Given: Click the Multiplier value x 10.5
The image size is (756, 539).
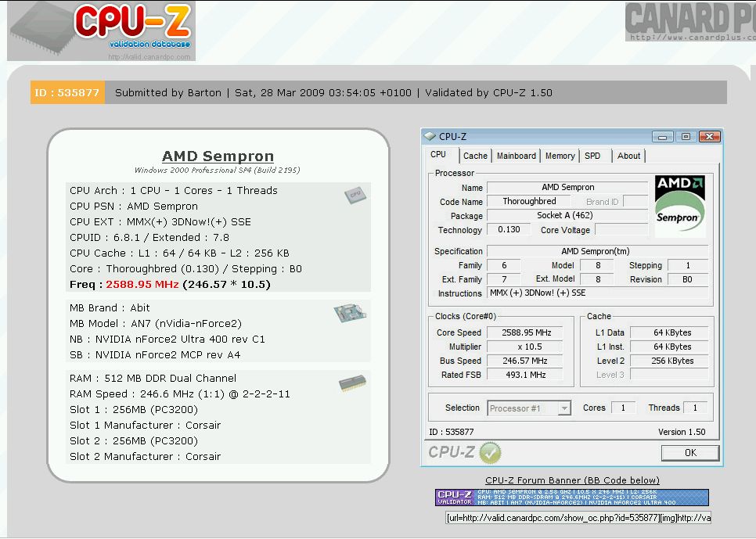Looking at the screenshot, I should point(526,347).
